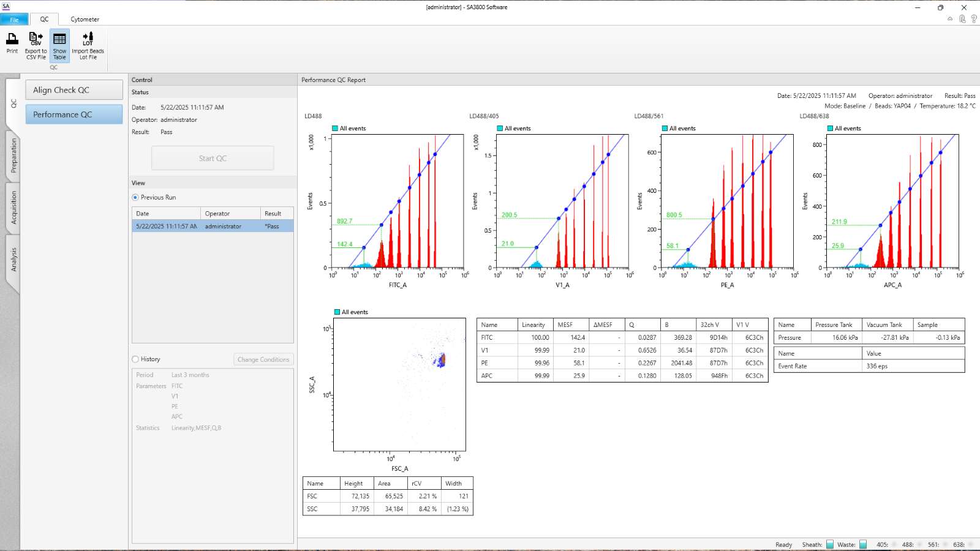Viewport: 980px width, 551px height.
Task: Switch to the Cytometer ribbon tab
Action: point(85,20)
